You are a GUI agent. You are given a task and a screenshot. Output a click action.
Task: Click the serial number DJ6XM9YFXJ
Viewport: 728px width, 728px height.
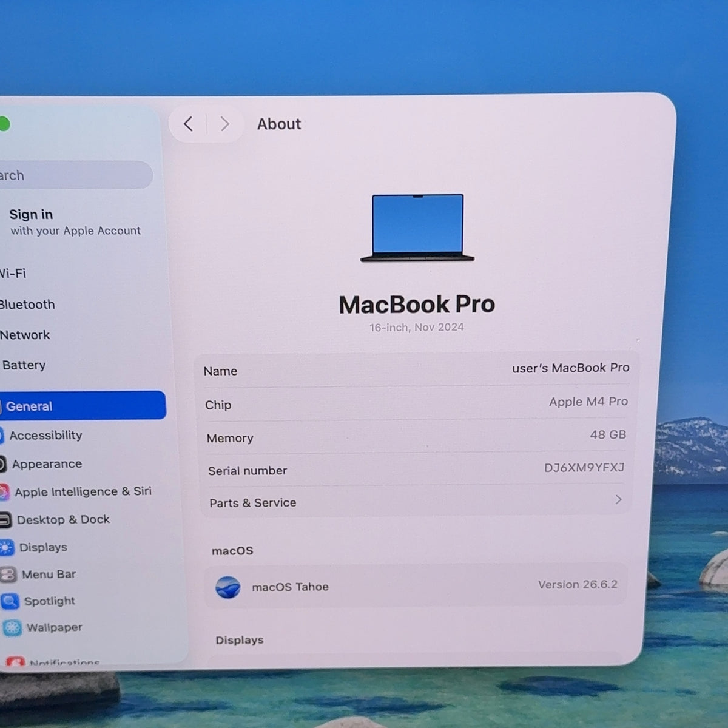click(x=584, y=468)
